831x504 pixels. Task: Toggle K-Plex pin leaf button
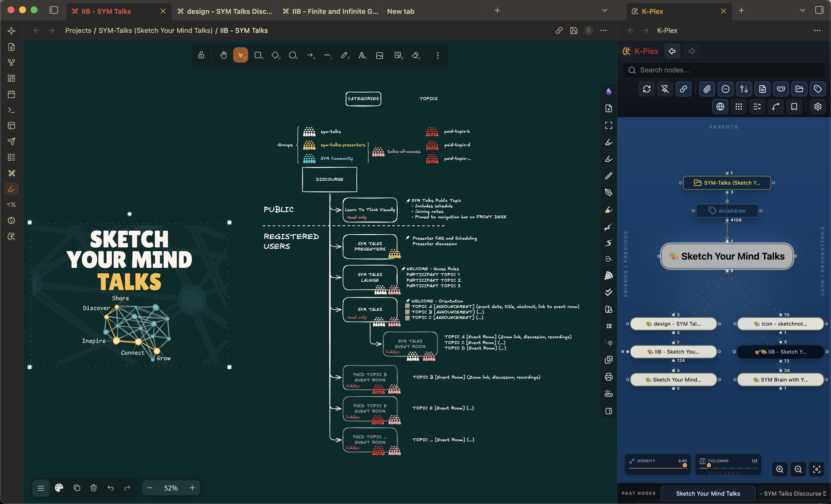tap(665, 89)
